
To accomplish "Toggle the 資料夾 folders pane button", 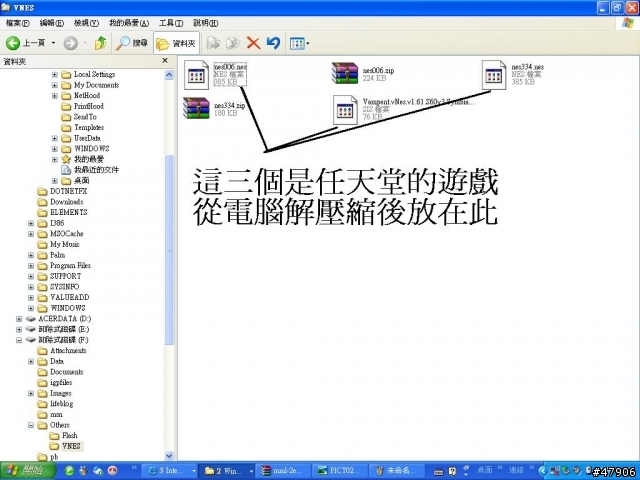I will click(176, 43).
